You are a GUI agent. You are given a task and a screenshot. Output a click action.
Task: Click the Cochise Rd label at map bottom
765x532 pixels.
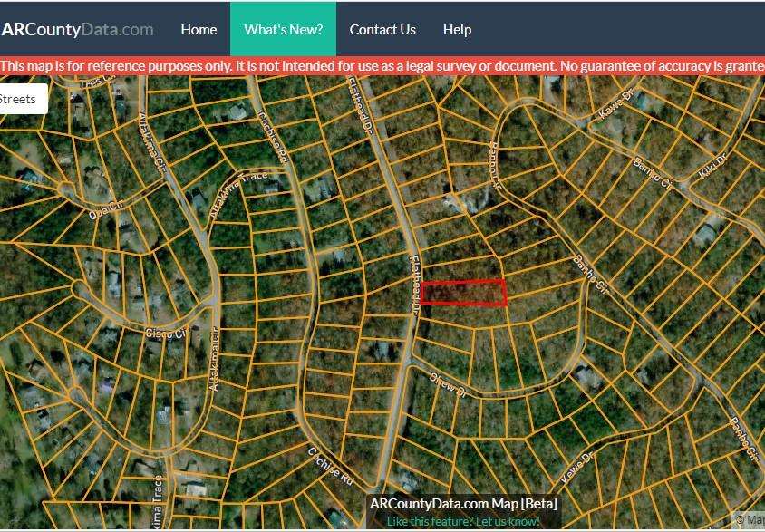(330, 466)
